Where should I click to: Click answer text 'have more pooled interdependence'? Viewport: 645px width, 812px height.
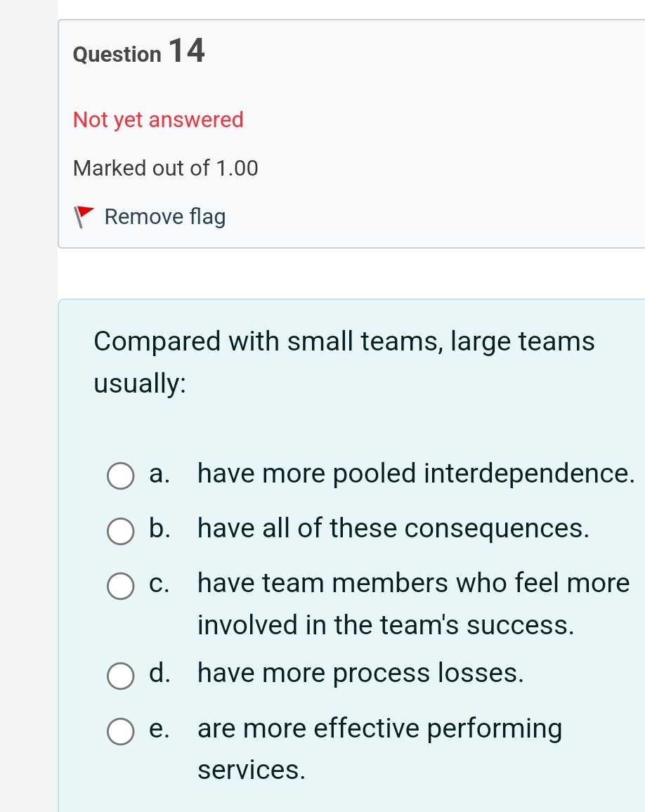416,473
